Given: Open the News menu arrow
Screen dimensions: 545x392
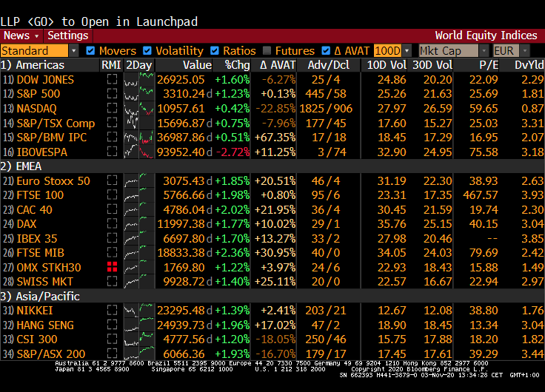Looking at the screenshot, I should click(x=36, y=36).
